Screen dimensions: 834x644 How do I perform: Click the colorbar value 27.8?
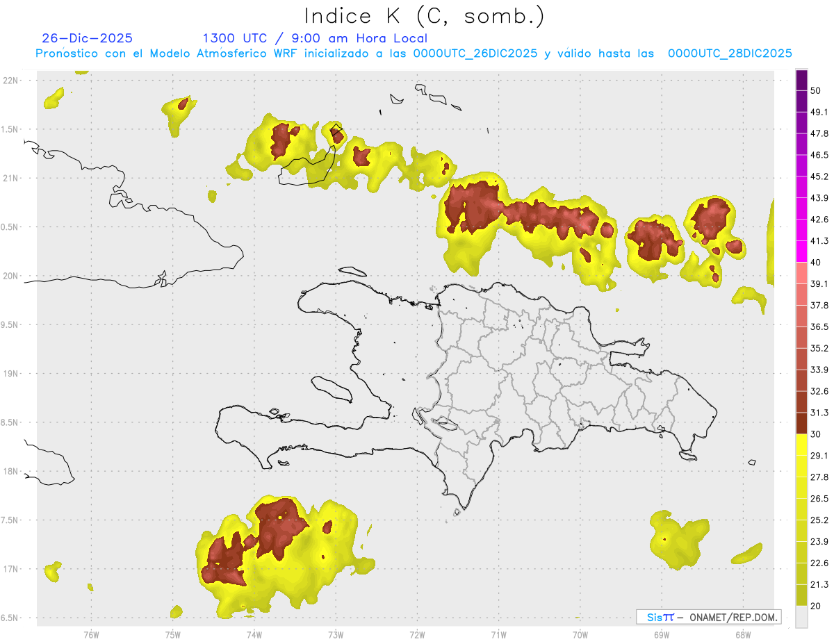click(819, 477)
